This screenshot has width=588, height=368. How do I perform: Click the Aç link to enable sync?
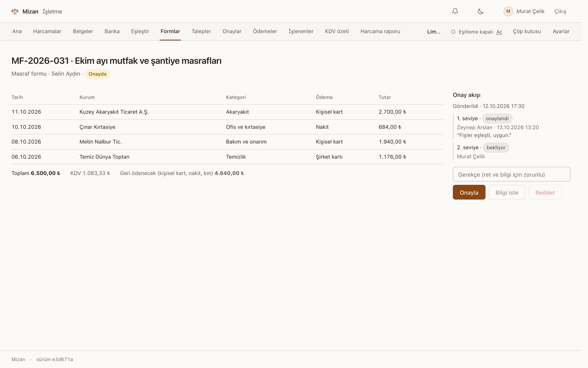click(x=499, y=32)
